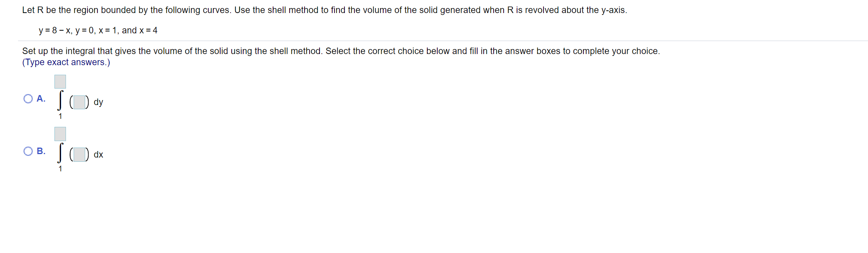Click the lower limit 1 under integral B
The height and width of the screenshot is (253, 868).
point(60,168)
